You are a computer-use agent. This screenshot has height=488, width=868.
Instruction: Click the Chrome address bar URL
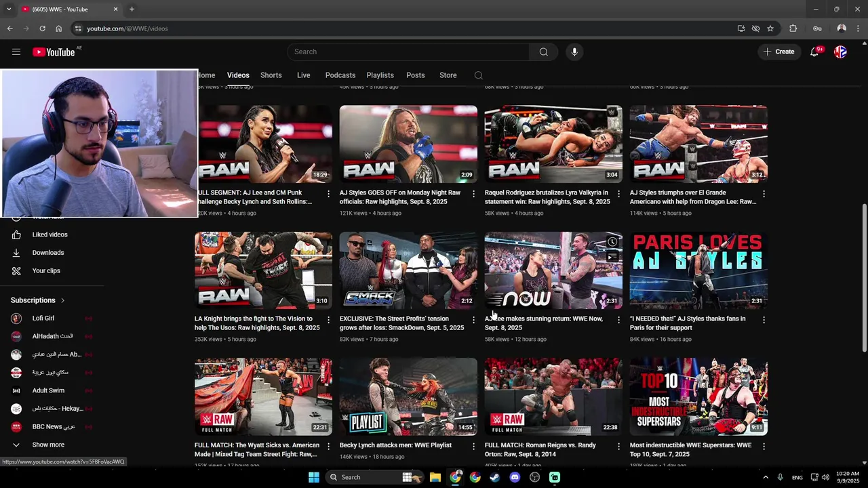(x=127, y=28)
